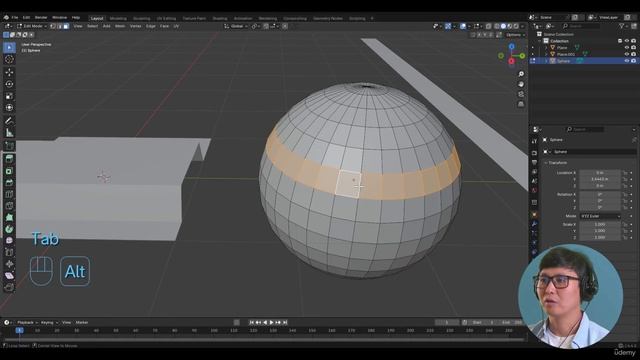Toggle visibility eye of Plane.001 object

pos(627,54)
